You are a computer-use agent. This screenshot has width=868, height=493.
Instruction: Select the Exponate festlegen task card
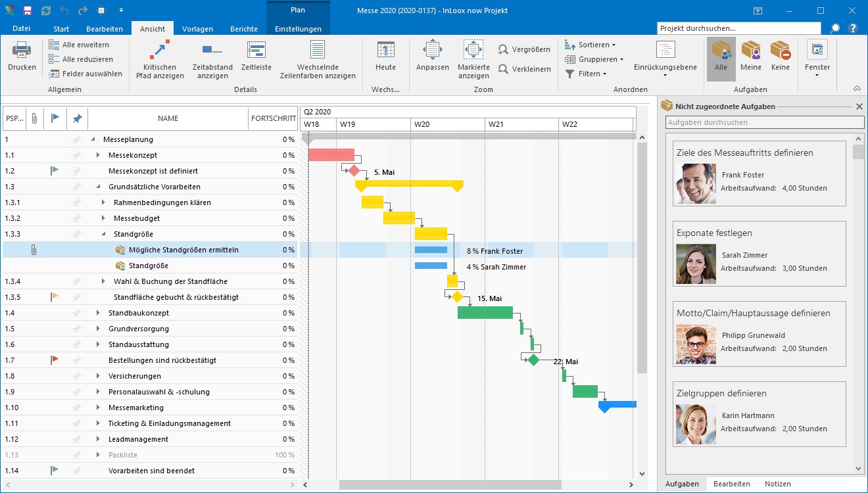click(759, 254)
